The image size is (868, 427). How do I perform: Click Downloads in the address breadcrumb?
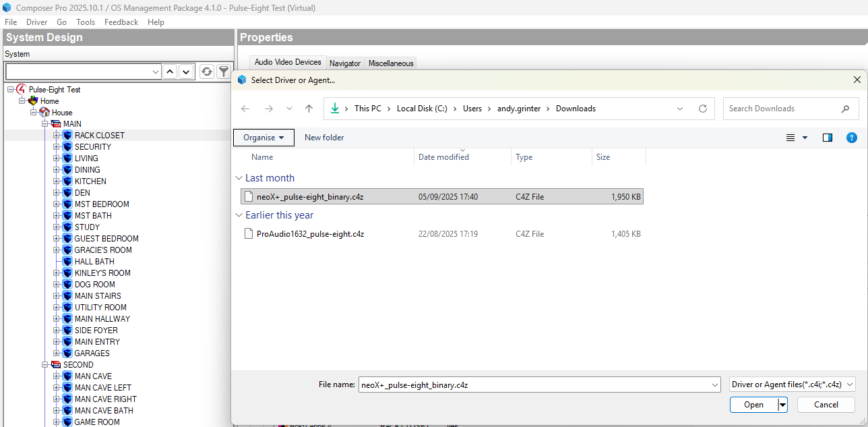576,109
